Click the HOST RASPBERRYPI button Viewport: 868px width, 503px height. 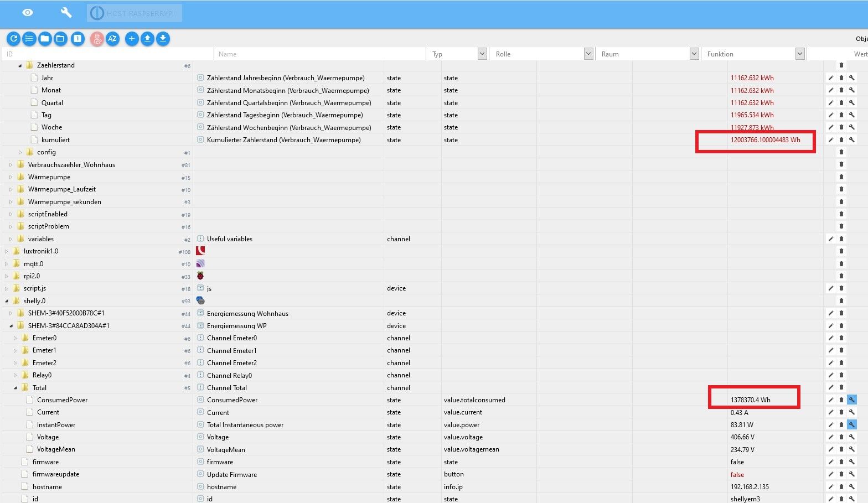(x=135, y=13)
